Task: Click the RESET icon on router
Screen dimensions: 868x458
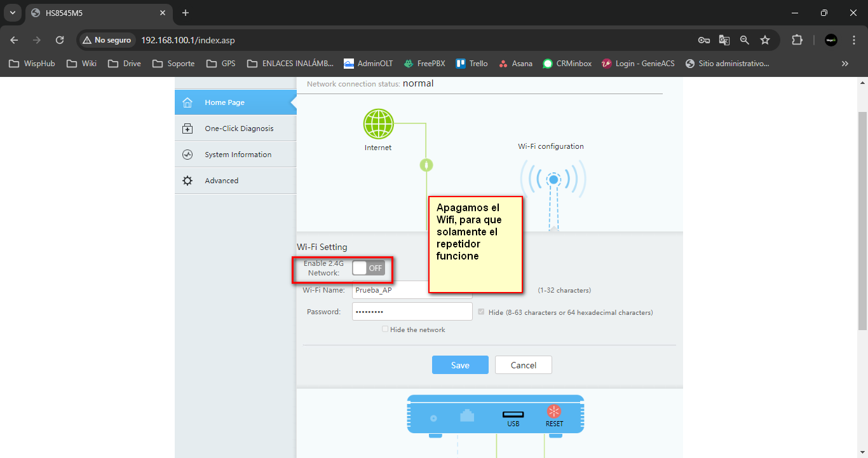Action: pos(554,412)
